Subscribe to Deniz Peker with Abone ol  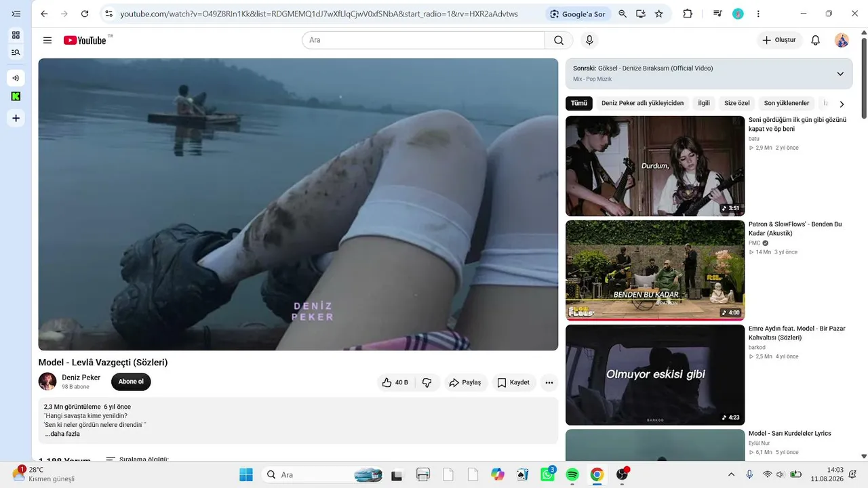pos(131,382)
